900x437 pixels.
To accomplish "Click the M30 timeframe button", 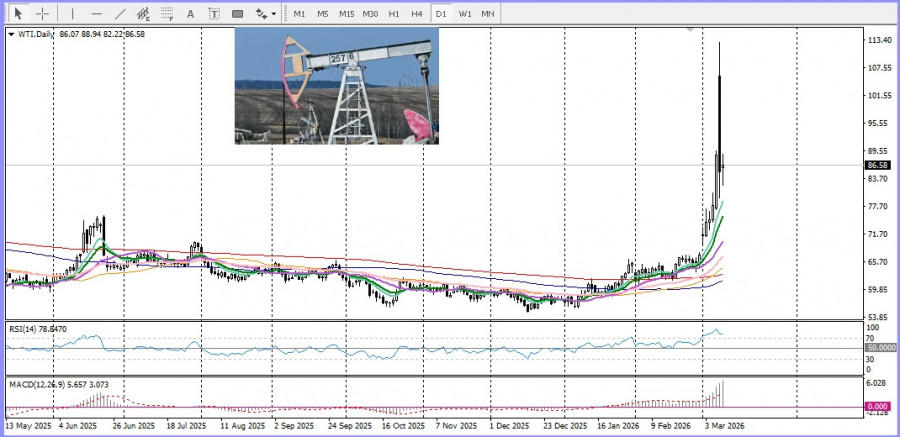I will click(370, 14).
